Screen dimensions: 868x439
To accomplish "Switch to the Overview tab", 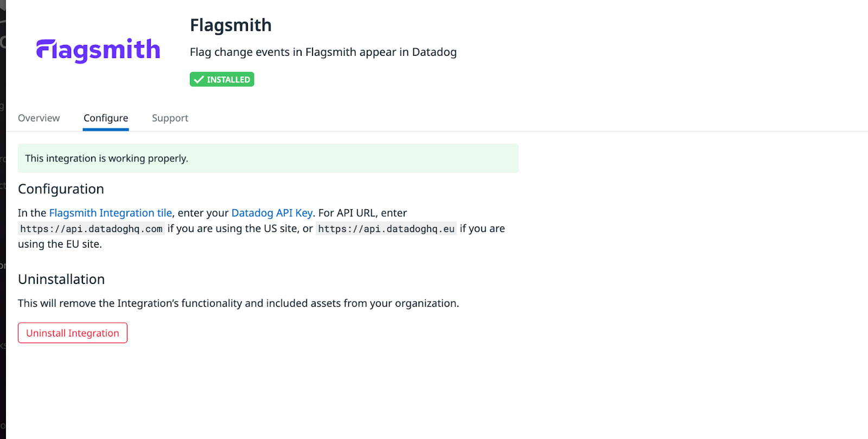I will [39, 118].
